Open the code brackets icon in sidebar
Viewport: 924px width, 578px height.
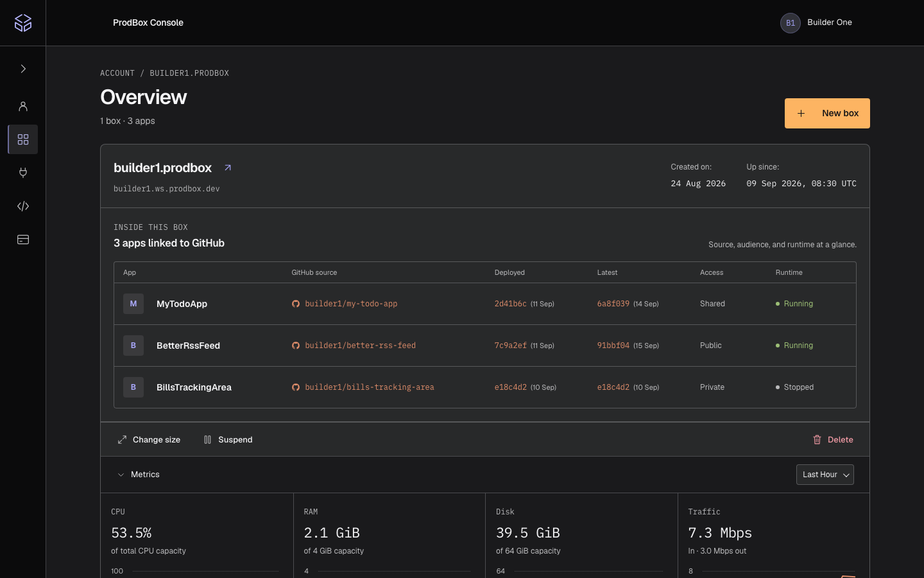[23, 206]
